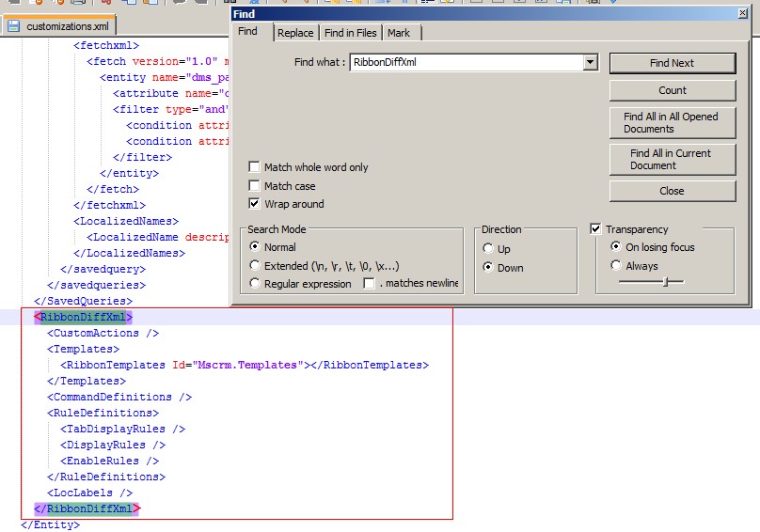Click the </fetch> closing tag
The width and height of the screenshot is (760, 532).
[x=113, y=189]
